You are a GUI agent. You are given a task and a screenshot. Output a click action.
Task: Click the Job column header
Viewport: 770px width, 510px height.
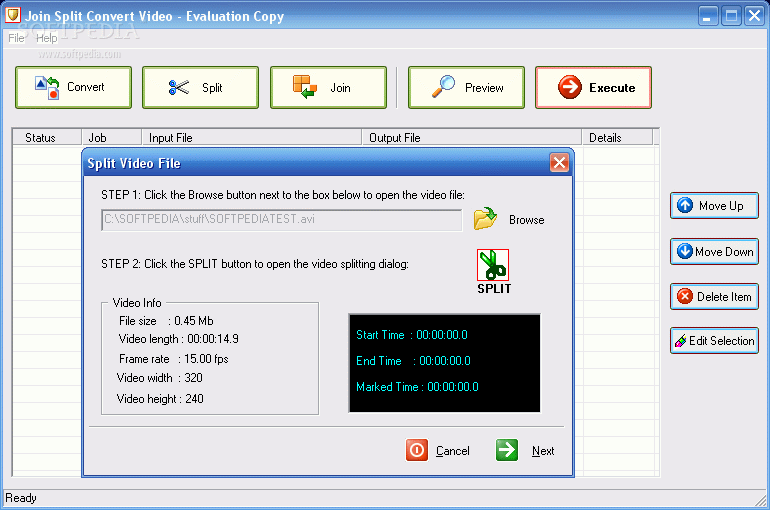pos(111,137)
